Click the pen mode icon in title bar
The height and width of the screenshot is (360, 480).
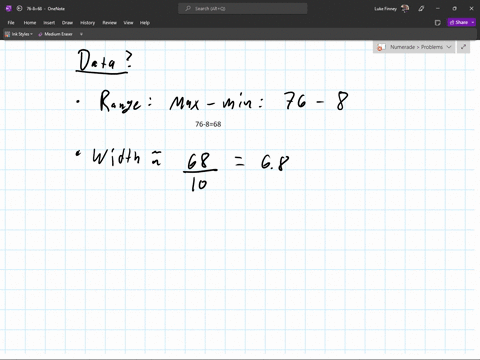421,9
